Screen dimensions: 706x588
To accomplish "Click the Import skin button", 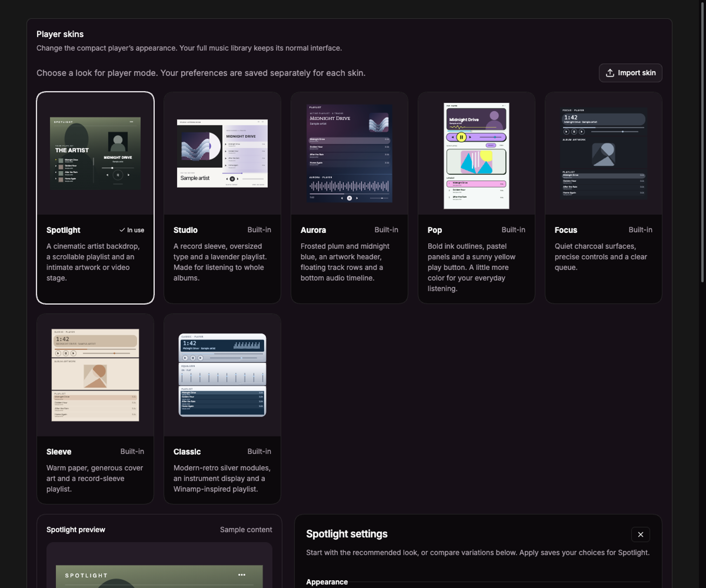I will tap(630, 73).
